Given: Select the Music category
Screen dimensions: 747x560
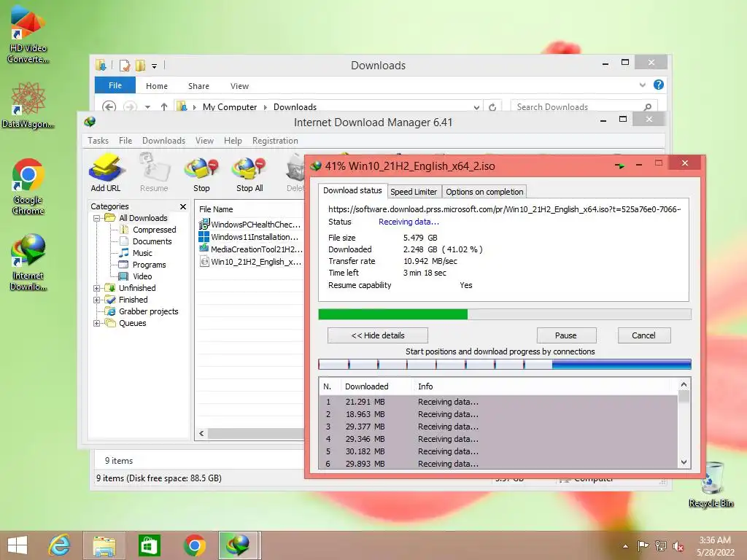Looking at the screenshot, I should pos(142,253).
